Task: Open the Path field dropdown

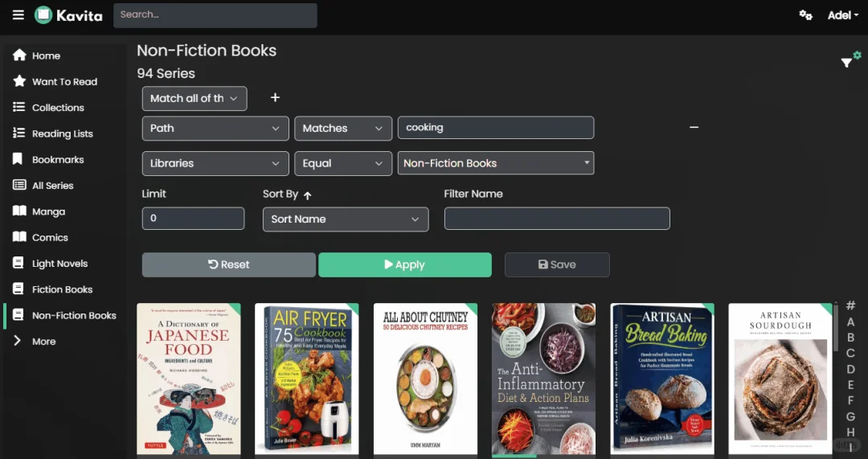Action: click(x=215, y=128)
